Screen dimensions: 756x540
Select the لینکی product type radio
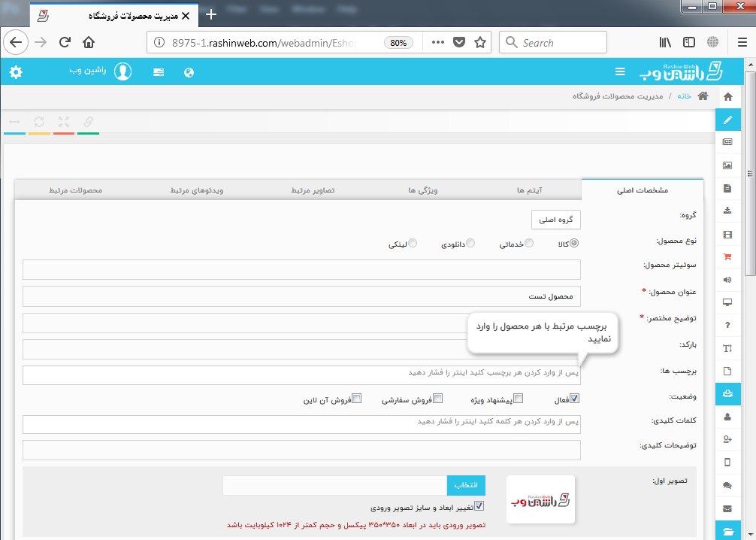click(413, 243)
